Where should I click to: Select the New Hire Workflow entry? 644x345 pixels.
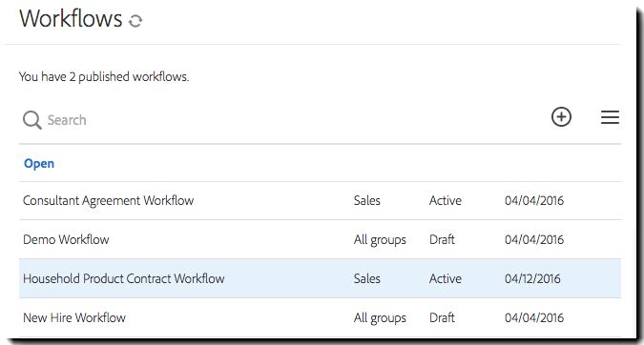74,317
